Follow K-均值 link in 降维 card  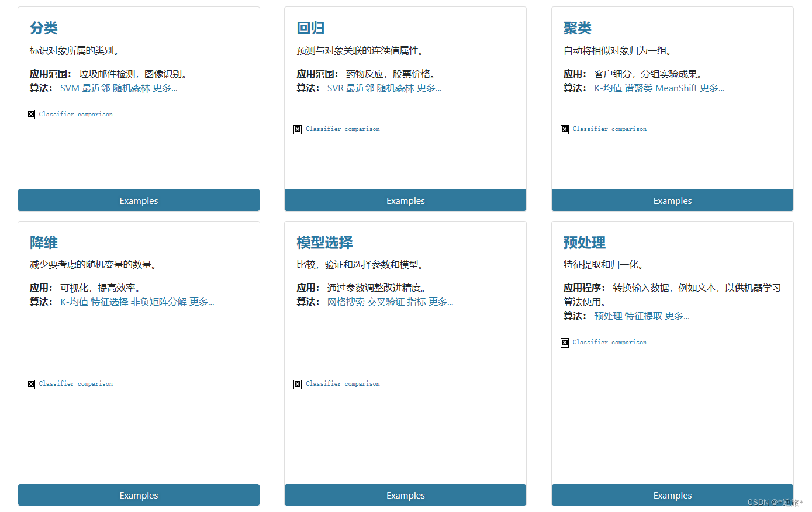click(x=74, y=302)
